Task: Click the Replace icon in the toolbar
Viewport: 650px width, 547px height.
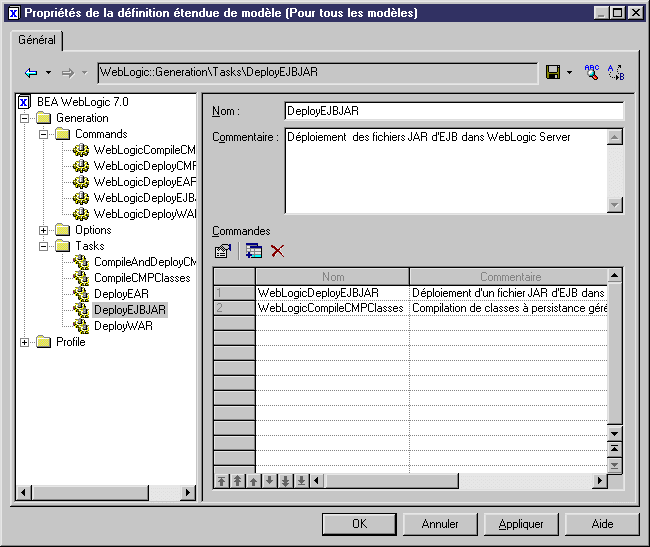Action: (x=616, y=72)
